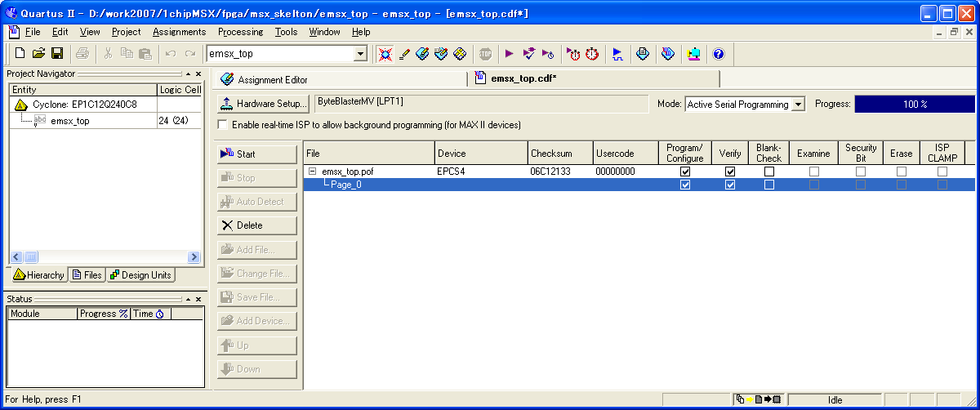This screenshot has width=980, height=410.
Task: Click the second red stopwatch icon
Action: (x=592, y=54)
